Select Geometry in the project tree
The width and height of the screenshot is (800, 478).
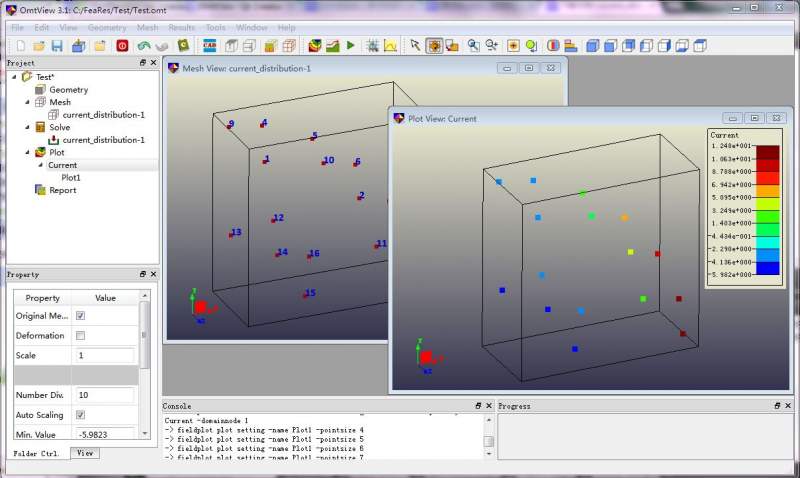(68, 90)
